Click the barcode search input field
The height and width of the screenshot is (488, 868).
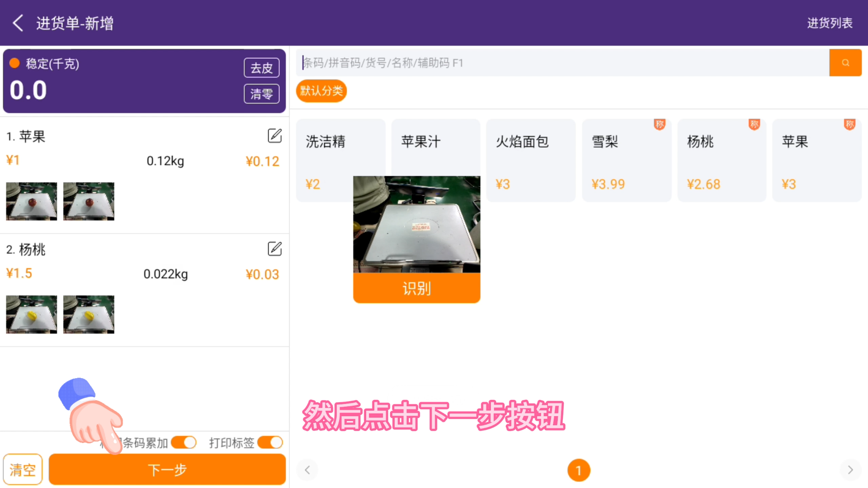(x=563, y=63)
